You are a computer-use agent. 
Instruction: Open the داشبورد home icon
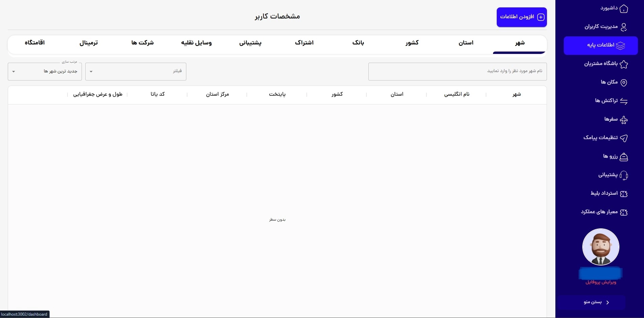(623, 9)
